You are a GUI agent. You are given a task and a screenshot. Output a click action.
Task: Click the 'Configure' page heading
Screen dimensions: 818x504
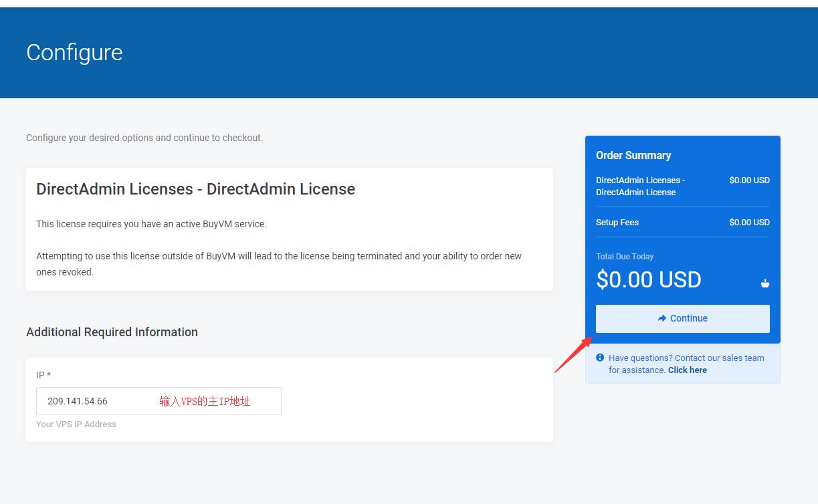click(74, 53)
